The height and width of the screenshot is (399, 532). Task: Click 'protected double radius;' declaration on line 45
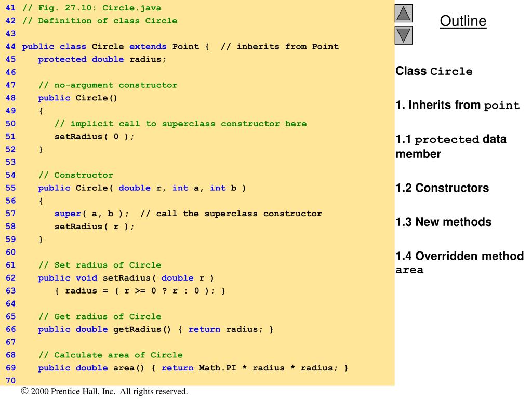(x=102, y=59)
